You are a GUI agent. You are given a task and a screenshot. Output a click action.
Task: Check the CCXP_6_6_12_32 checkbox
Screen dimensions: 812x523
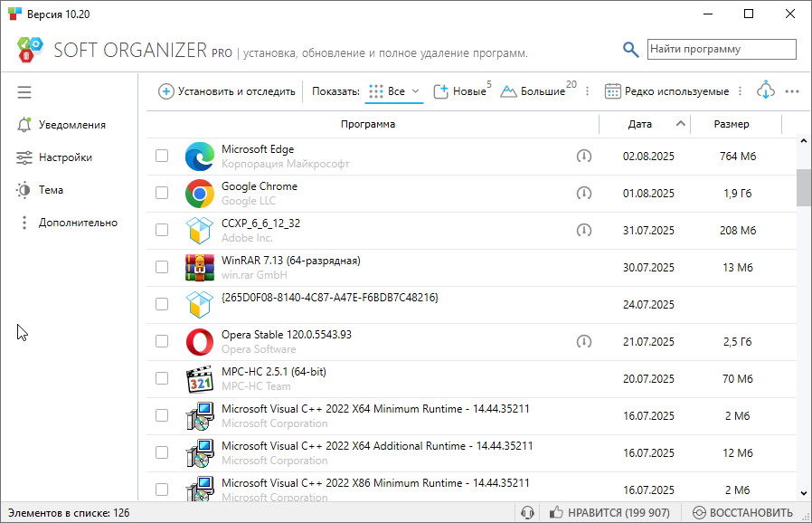pyautogui.click(x=162, y=230)
